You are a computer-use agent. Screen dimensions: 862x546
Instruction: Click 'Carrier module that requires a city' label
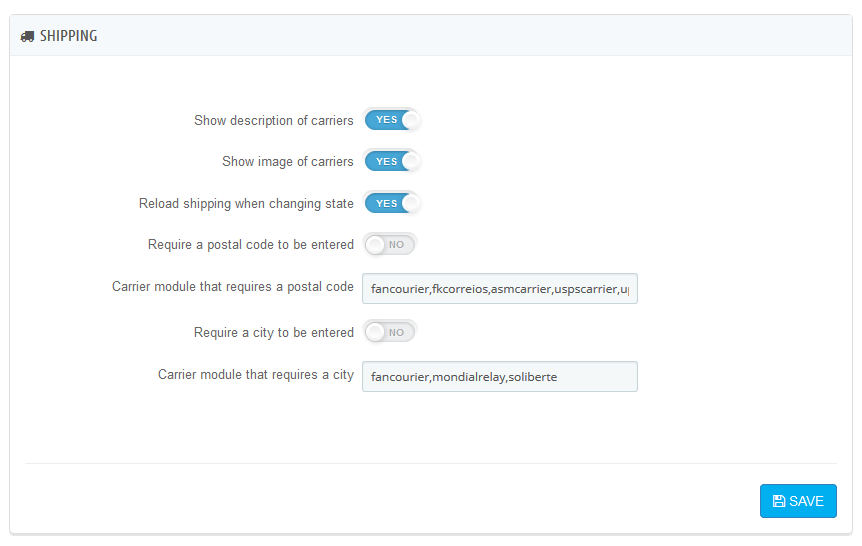255,375
